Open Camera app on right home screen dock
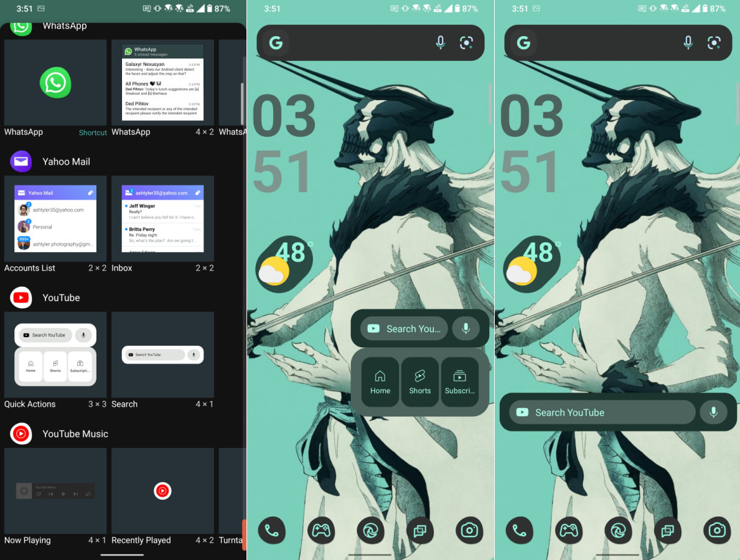 tap(717, 530)
